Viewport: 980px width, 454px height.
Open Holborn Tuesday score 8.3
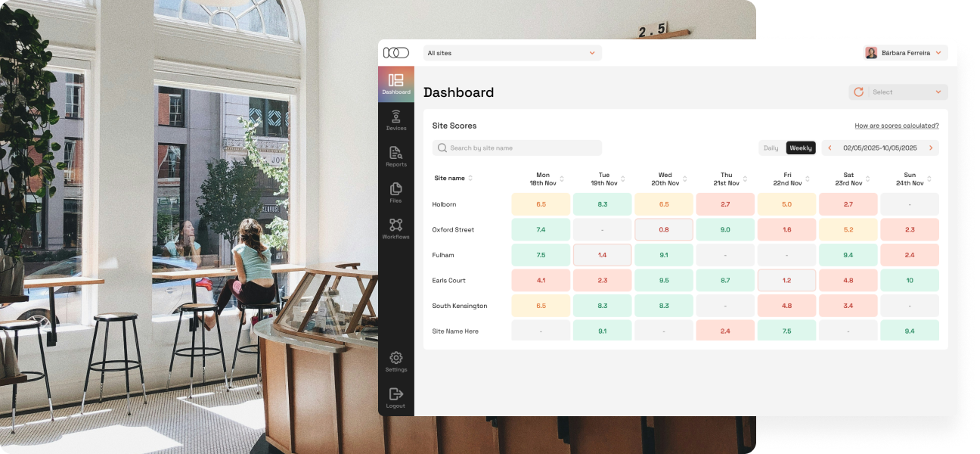(x=603, y=204)
